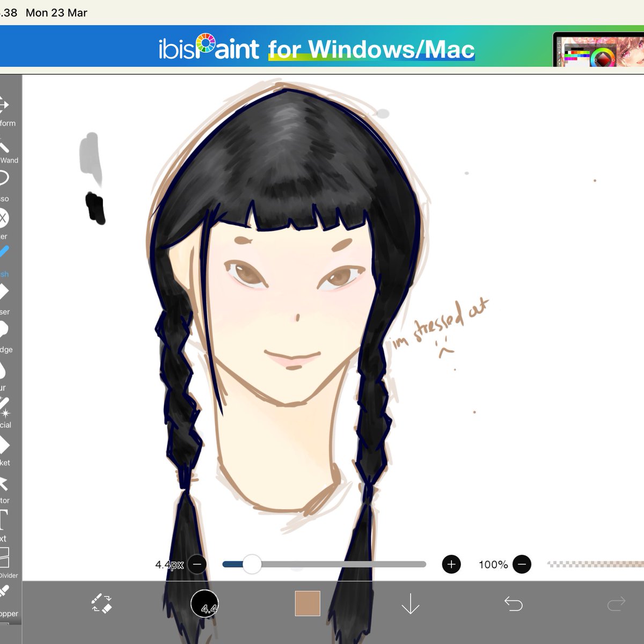Click the brush thickness slider handle

click(252, 564)
